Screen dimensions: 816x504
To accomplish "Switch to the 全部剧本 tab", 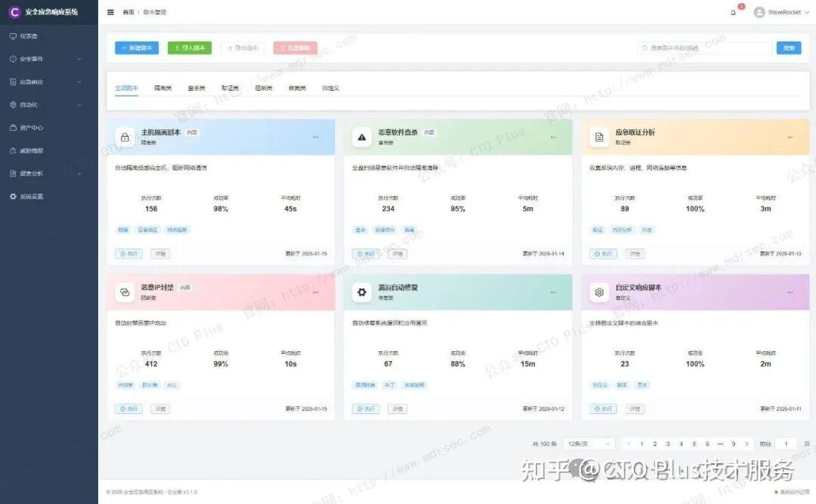I will point(126,88).
